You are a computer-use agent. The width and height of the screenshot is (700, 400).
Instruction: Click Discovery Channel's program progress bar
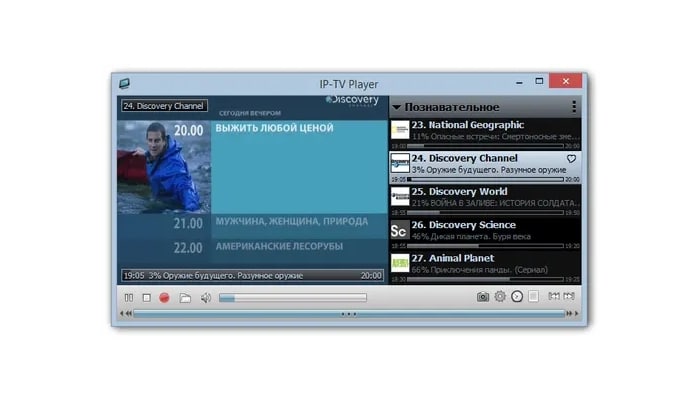[x=486, y=179]
